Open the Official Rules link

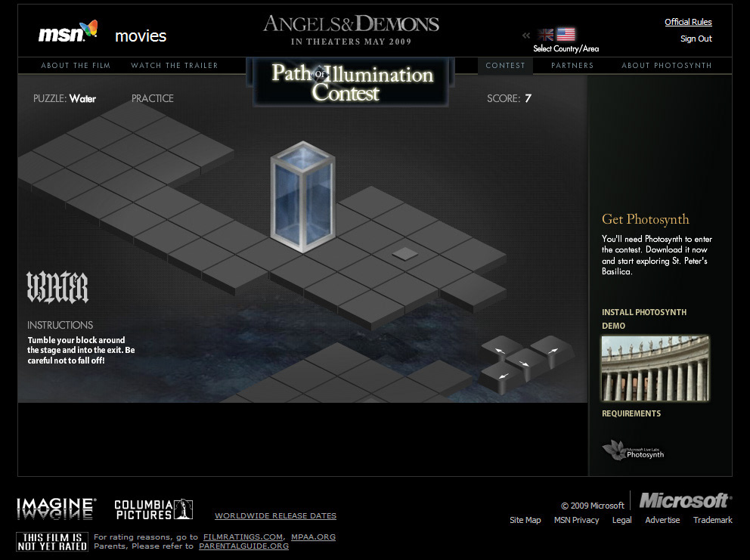[x=688, y=22]
